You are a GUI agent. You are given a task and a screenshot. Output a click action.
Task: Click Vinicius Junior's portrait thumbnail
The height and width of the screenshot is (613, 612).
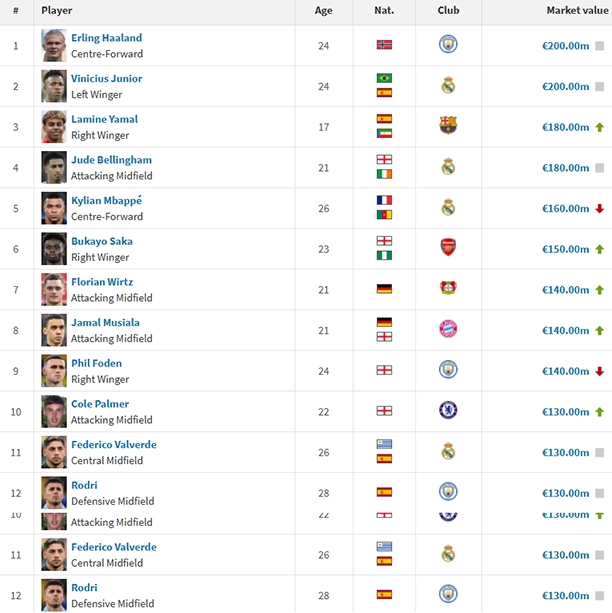point(54,86)
